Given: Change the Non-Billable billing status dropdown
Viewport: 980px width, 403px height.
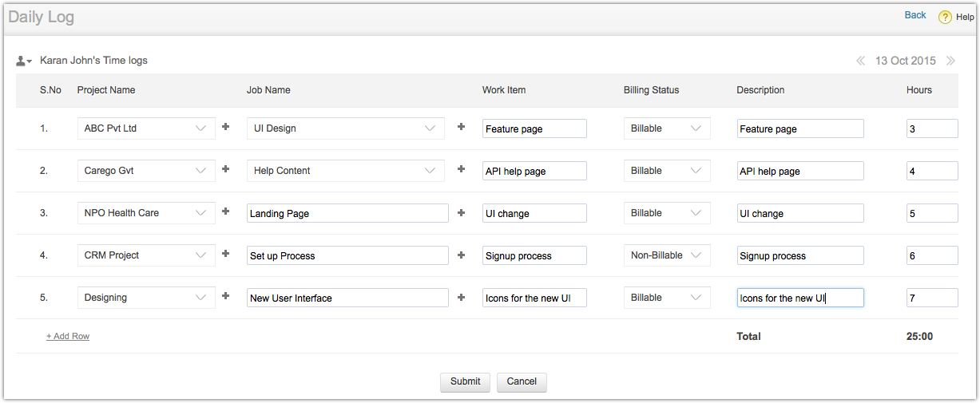Looking at the screenshot, I should 667,255.
